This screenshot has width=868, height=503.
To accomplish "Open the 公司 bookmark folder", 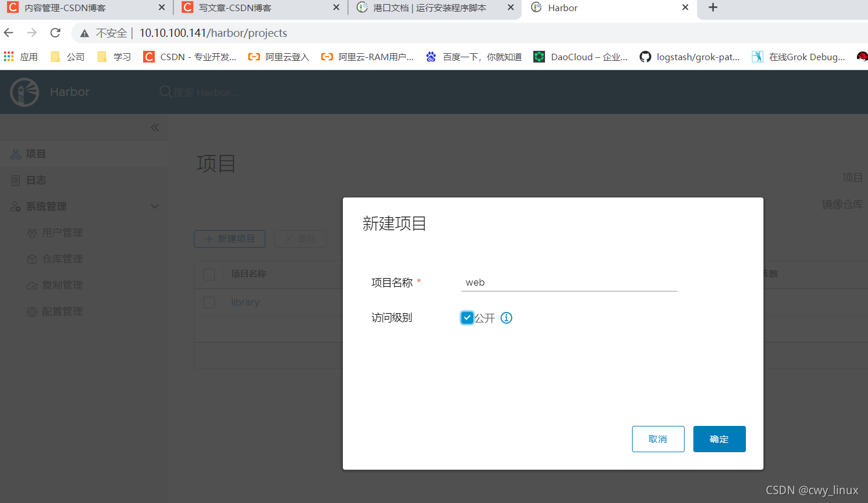I will (x=68, y=57).
